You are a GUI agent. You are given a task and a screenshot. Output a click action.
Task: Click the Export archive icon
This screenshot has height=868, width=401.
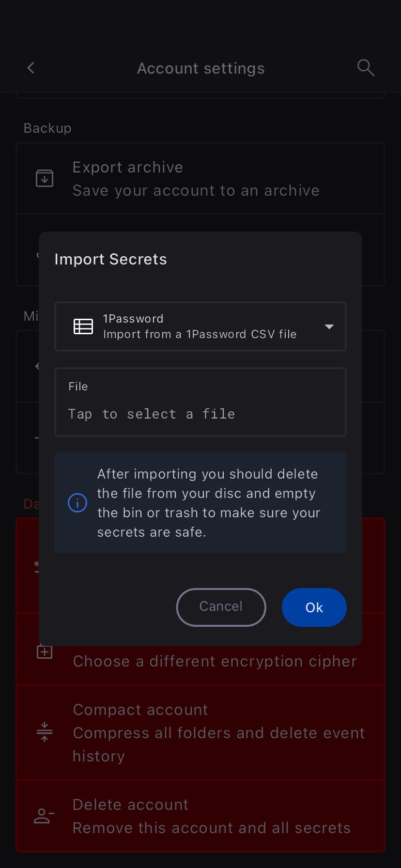coord(45,178)
